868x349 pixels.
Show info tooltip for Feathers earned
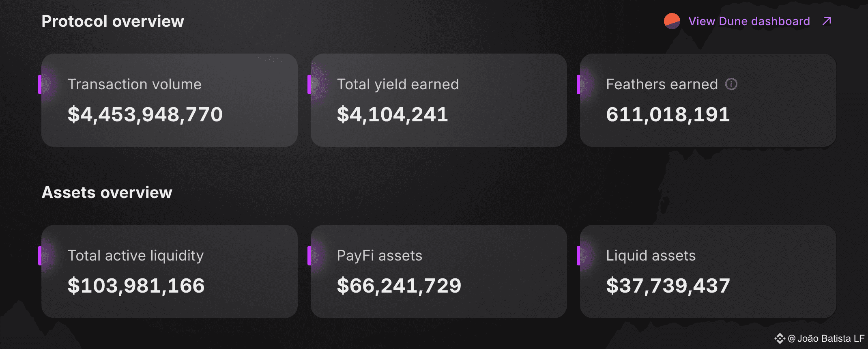click(x=731, y=84)
